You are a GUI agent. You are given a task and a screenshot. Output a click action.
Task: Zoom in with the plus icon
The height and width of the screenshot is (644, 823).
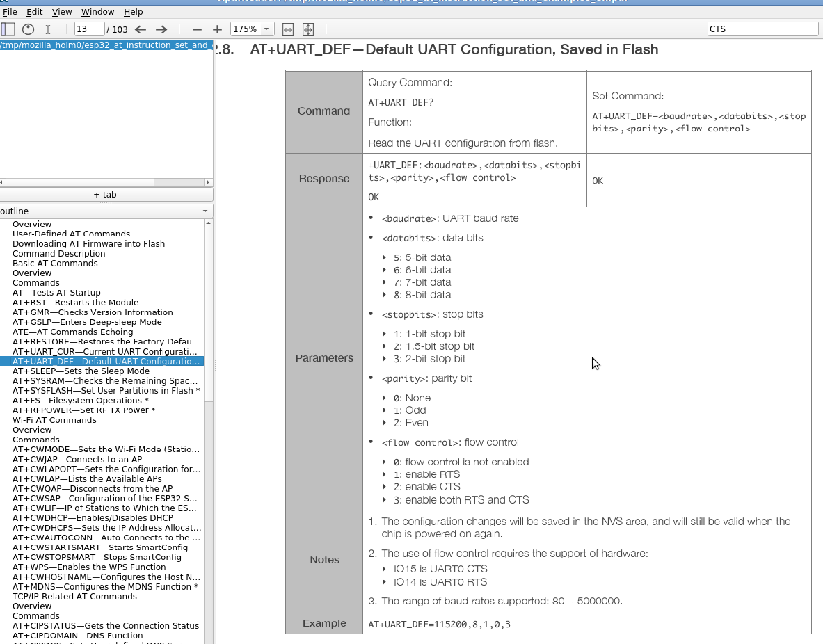coord(217,29)
